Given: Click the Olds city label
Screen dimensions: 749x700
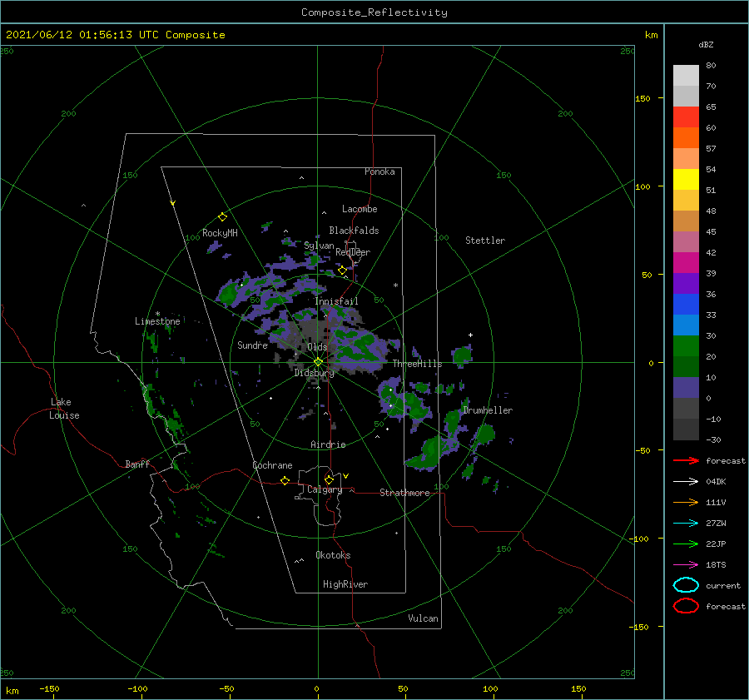Looking at the screenshot, I should click(x=317, y=347).
